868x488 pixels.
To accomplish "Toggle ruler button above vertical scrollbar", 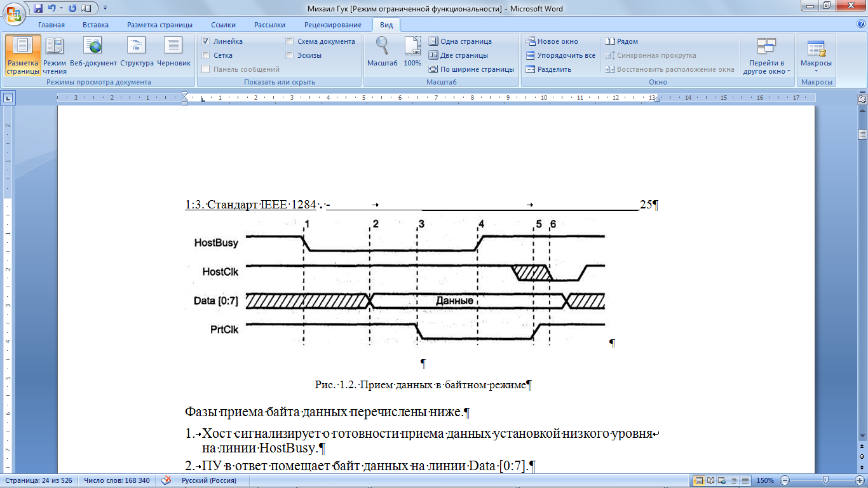I will [862, 98].
